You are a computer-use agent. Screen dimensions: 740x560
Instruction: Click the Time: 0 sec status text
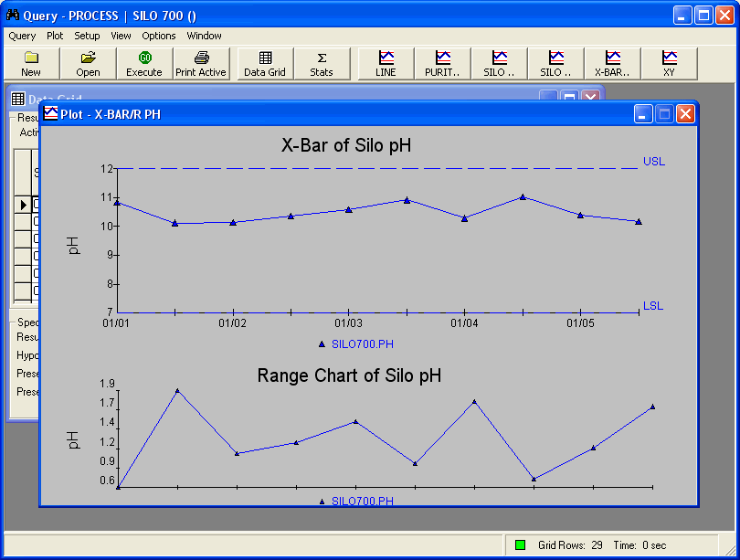pyautogui.click(x=640, y=545)
